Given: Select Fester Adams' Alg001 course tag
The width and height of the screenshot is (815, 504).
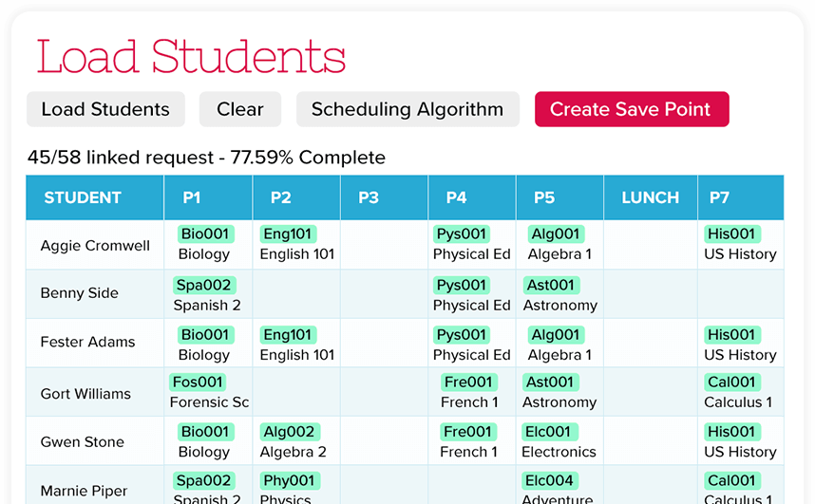Looking at the screenshot, I should [556, 334].
